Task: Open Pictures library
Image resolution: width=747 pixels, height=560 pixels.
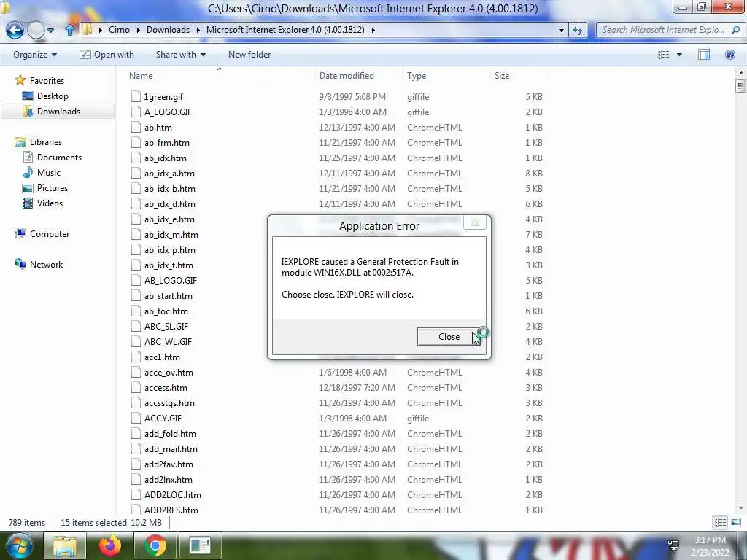Action: point(45,188)
